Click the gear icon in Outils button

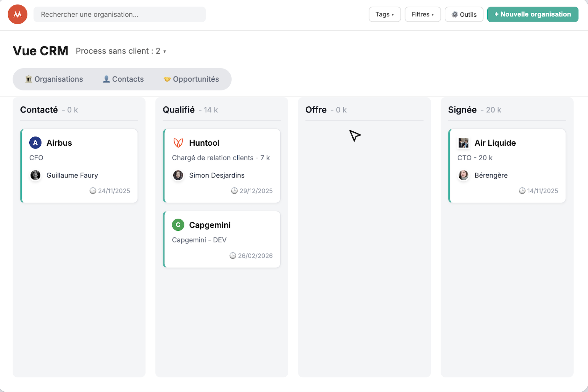pos(455,14)
